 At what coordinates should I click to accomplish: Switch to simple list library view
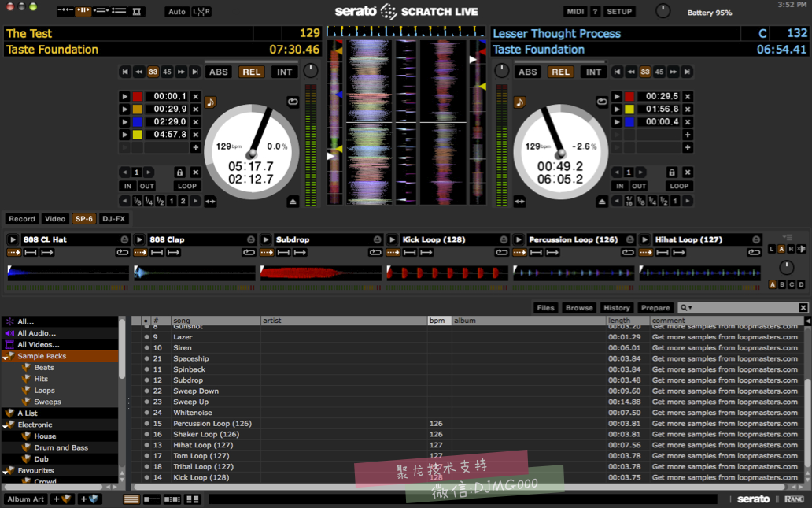[x=131, y=499]
